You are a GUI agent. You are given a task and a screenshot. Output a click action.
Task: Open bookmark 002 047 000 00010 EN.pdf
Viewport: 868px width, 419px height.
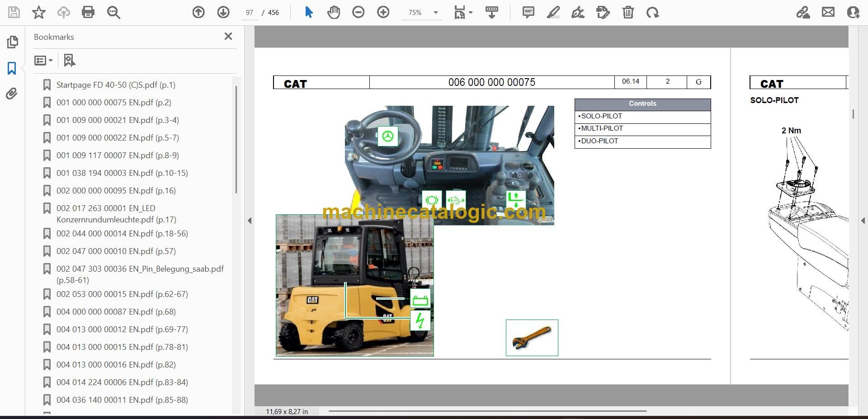(116, 251)
